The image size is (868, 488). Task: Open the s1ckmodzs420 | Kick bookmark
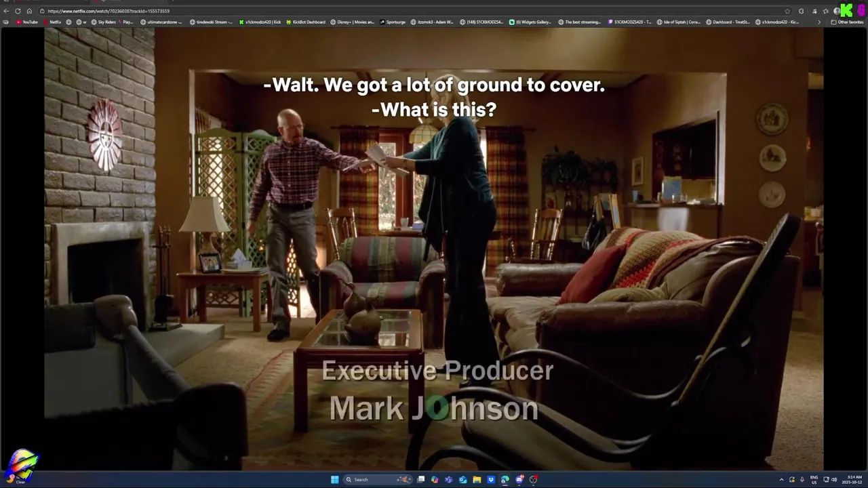point(260,22)
